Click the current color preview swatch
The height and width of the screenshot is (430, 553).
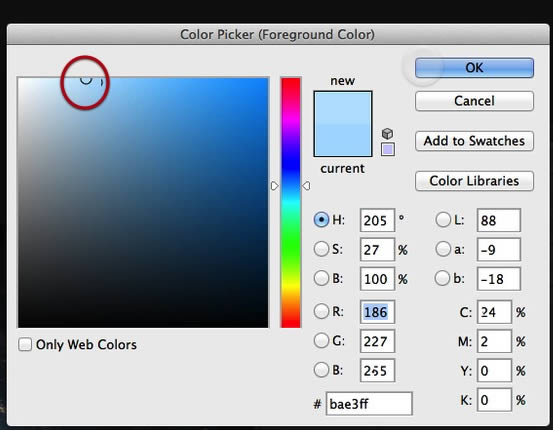coord(343,140)
